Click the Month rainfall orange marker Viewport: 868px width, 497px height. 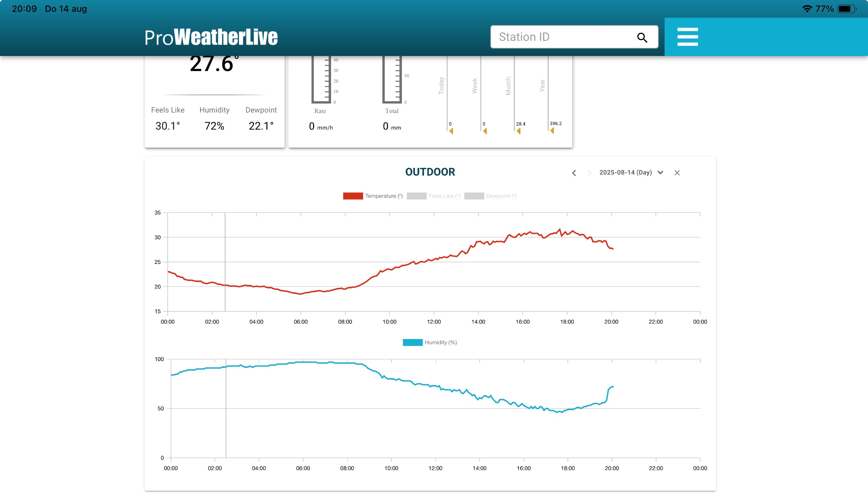coord(519,131)
